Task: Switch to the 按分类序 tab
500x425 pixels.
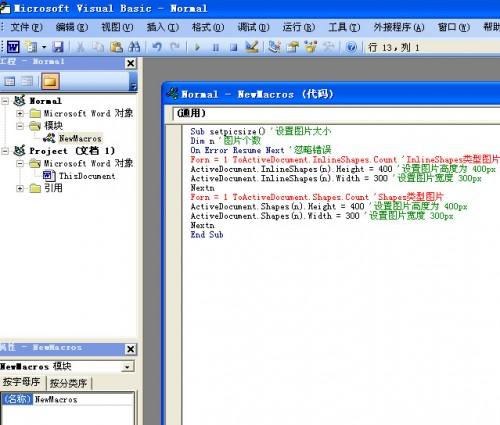Action: [x=68, y=383]
